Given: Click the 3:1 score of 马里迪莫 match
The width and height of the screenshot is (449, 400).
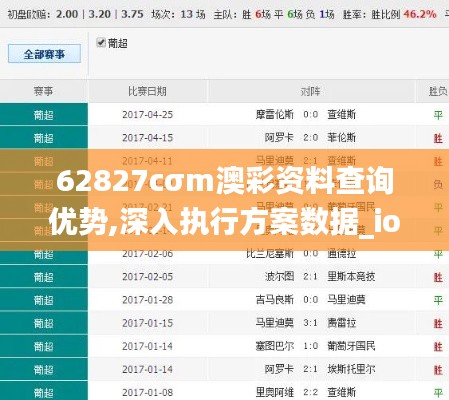Looking at the screenshot, I should tap(311, 323).
